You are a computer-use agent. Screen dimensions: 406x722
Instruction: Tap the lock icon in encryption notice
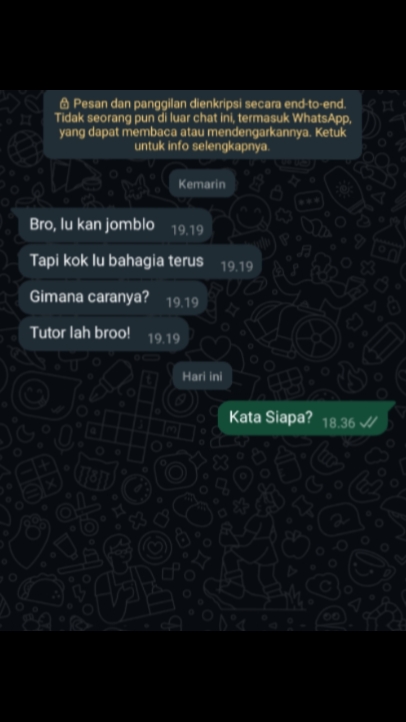tap(65, 102)
